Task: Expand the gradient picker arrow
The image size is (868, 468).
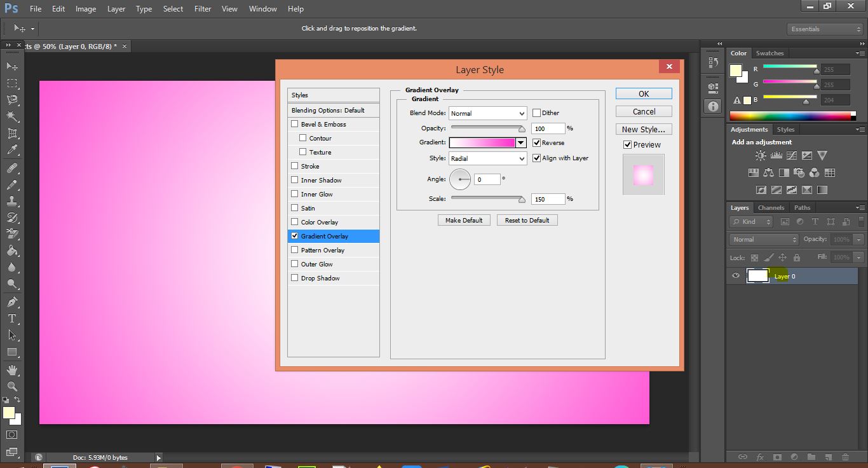Action: [x=521, y=143]
